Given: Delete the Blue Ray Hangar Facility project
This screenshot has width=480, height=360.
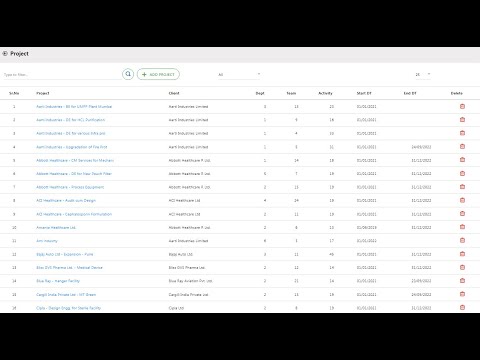Looking at the screenshot, I should 462,281.
